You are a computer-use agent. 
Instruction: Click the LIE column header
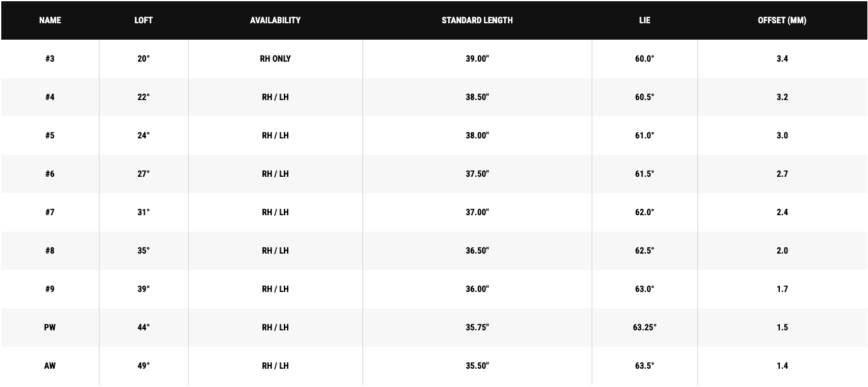(645, 20)
